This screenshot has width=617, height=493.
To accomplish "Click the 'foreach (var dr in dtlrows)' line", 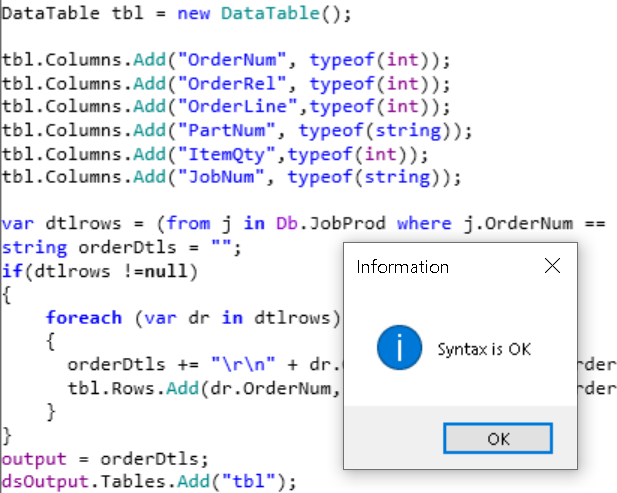I will 193,318.
